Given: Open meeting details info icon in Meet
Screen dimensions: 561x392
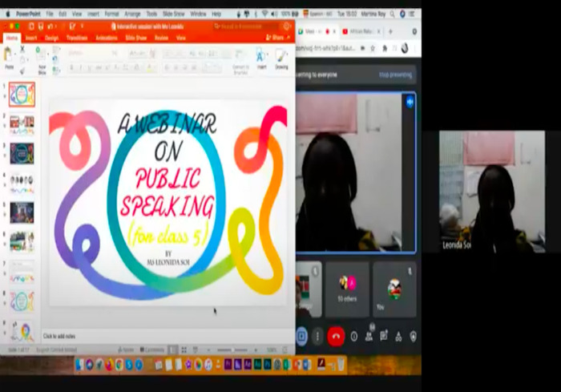Looking at the screenshot, I should click(x=354, y=337).
